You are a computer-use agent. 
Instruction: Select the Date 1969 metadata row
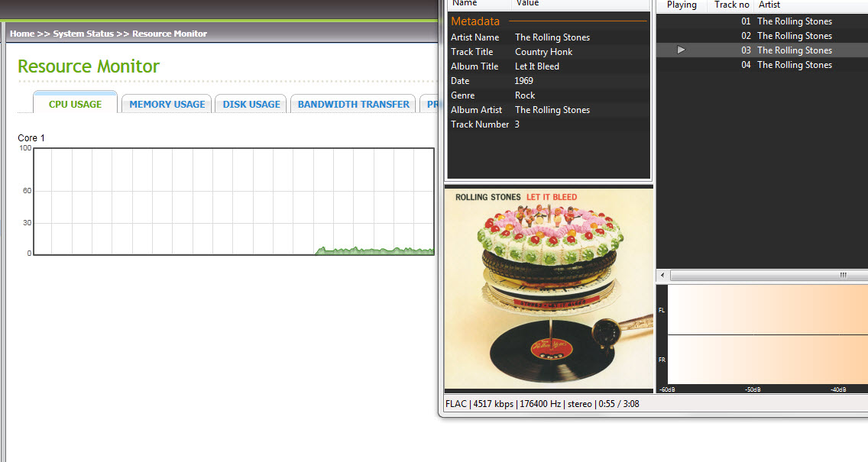(x=549, y=81)
